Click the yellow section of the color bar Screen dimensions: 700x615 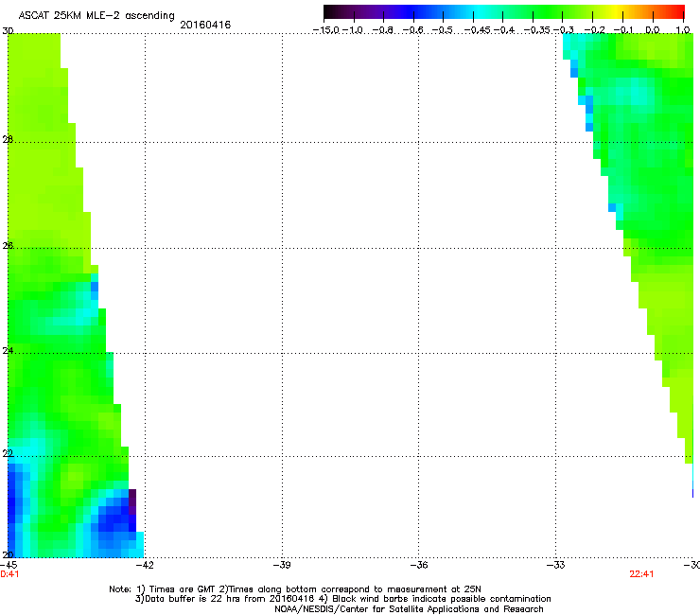619,11
